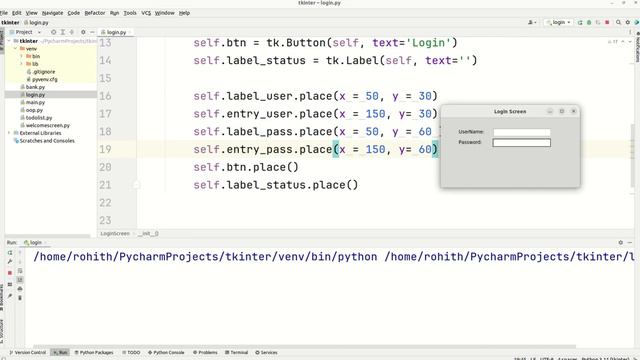The height and width of the screenshot is (360, 640).
Task: Open oop.py from project tree
Action: point(31,110)
